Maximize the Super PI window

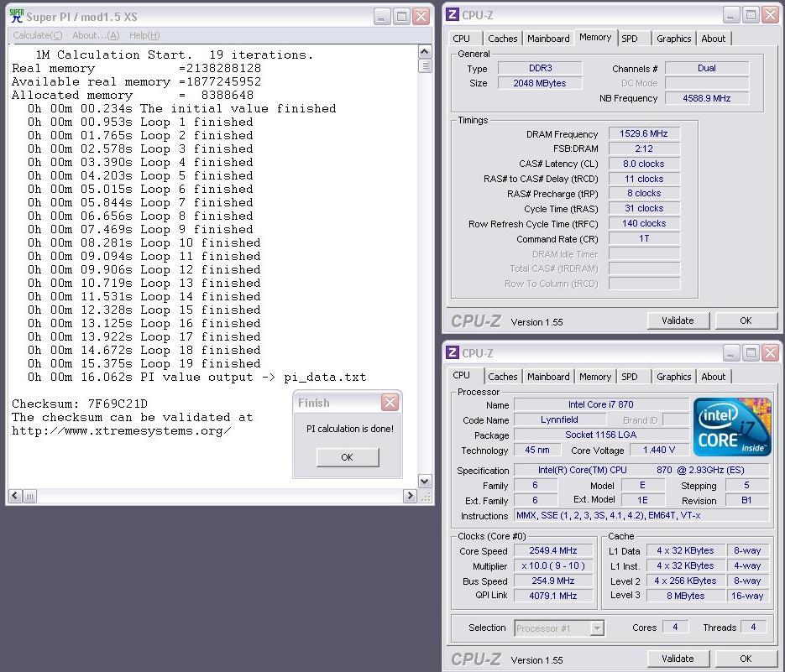click(401, 17)
